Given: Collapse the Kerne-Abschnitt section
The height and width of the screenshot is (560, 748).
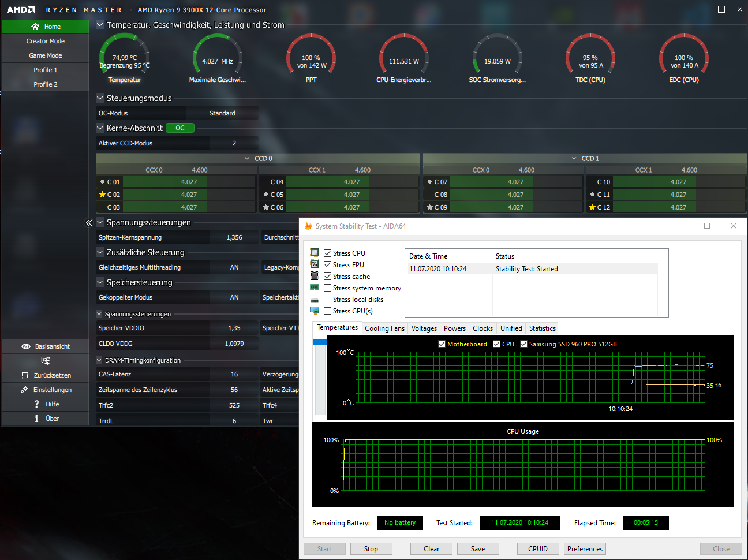Looking at the screenshot, I should pyautogui.click(x=100, y=128).
